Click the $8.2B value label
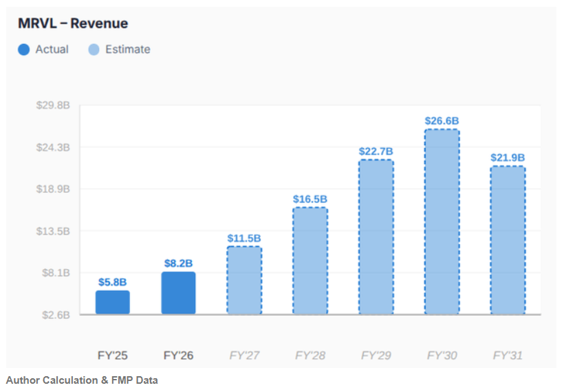564x392 pixels. [178, 263]
